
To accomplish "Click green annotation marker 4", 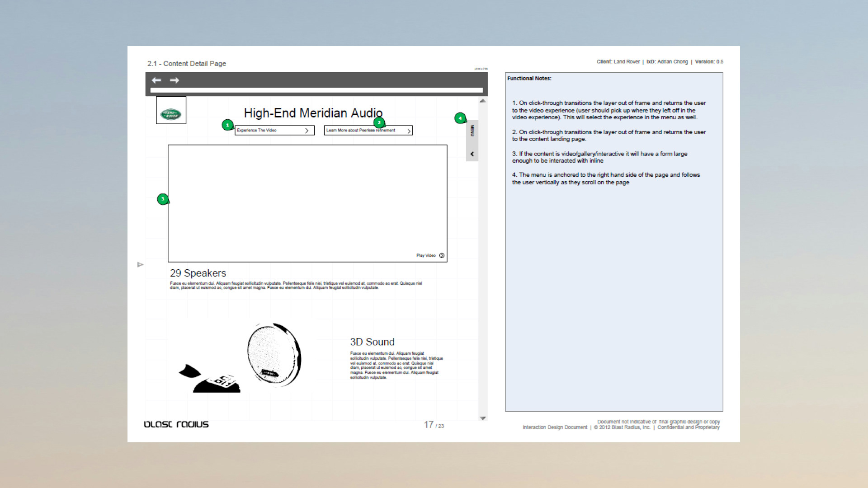I will [x=460, y=118].
